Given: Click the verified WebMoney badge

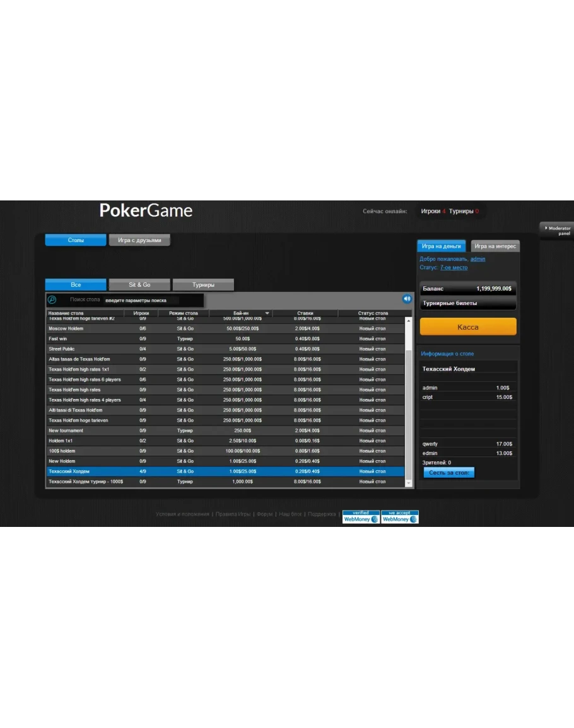Looking at the screenshot, I should [361, 517].
